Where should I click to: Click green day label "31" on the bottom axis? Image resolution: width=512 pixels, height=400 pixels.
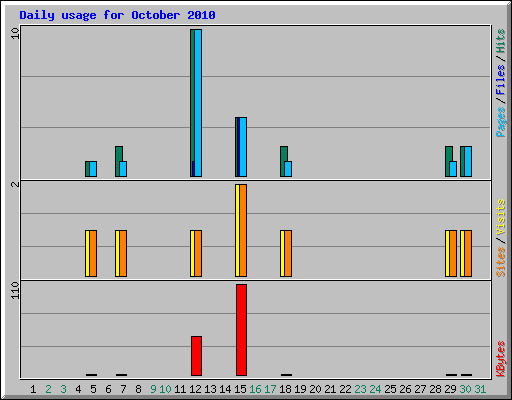pos(480,389)
